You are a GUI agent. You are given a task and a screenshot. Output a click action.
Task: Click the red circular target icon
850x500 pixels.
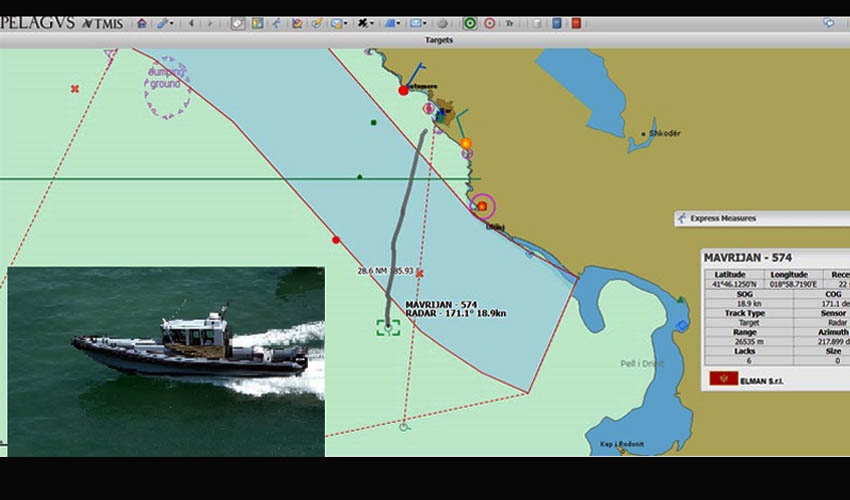[489, 23]
